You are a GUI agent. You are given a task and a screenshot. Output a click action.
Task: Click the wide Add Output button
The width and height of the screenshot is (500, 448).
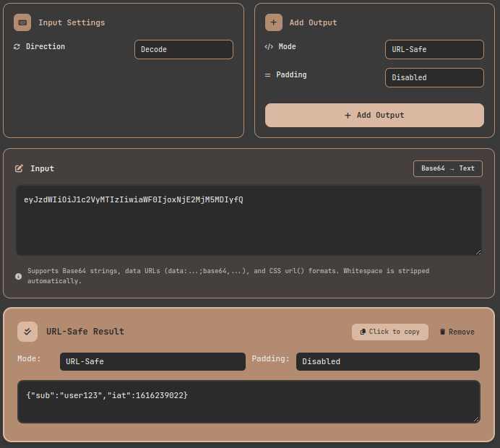coord(374,115)
